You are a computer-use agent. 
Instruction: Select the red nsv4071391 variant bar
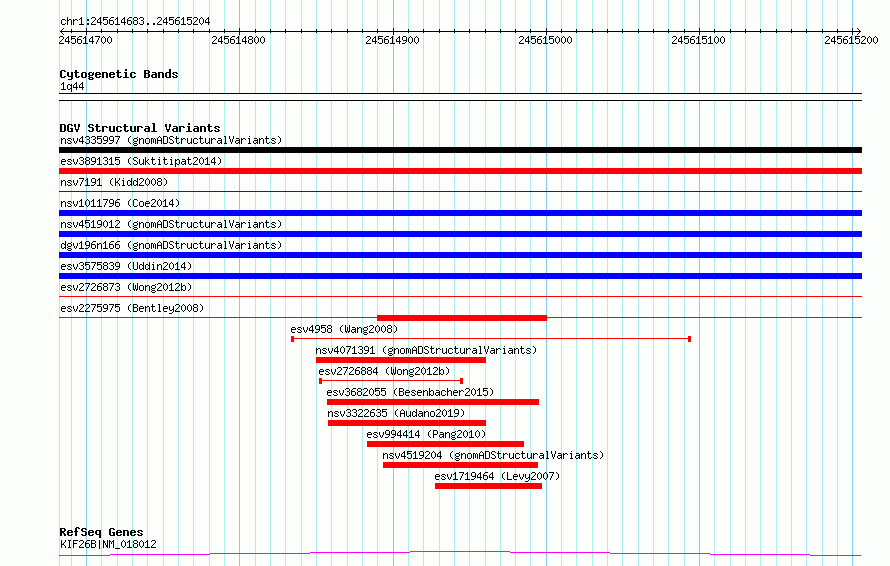coord(401,360)
